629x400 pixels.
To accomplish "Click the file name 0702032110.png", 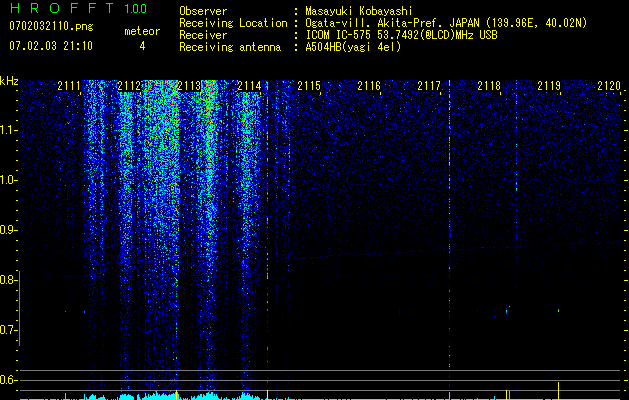I will [x=51, y=26].
